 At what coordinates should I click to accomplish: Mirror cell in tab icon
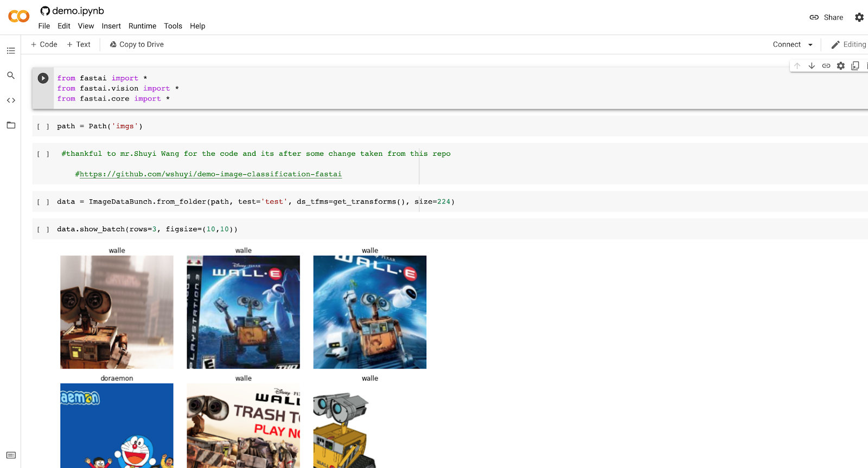coord(856,66)
